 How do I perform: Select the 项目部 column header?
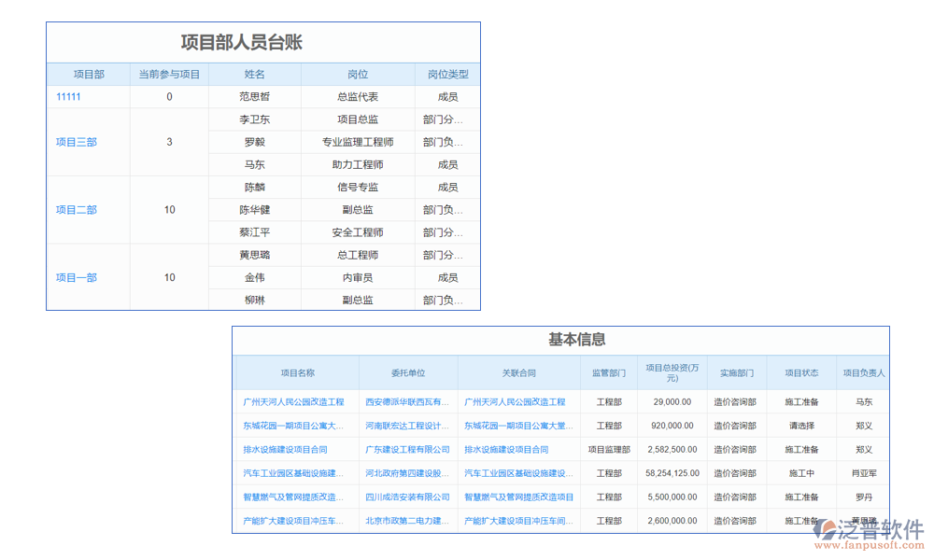[x=87, y=74]
